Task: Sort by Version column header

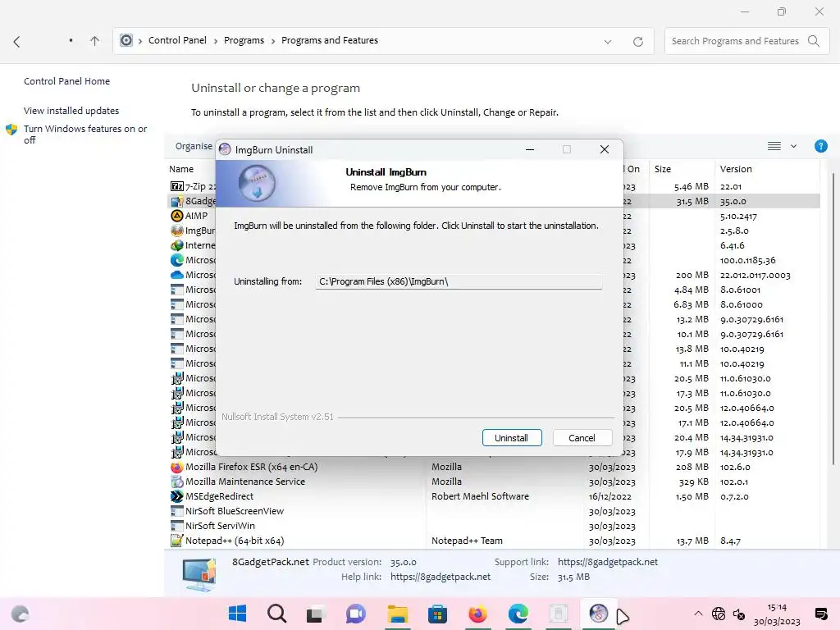Action: coord(736,169)
